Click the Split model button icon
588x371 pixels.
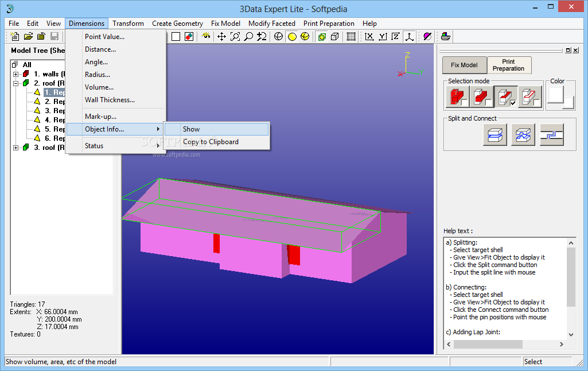point(495,134)
